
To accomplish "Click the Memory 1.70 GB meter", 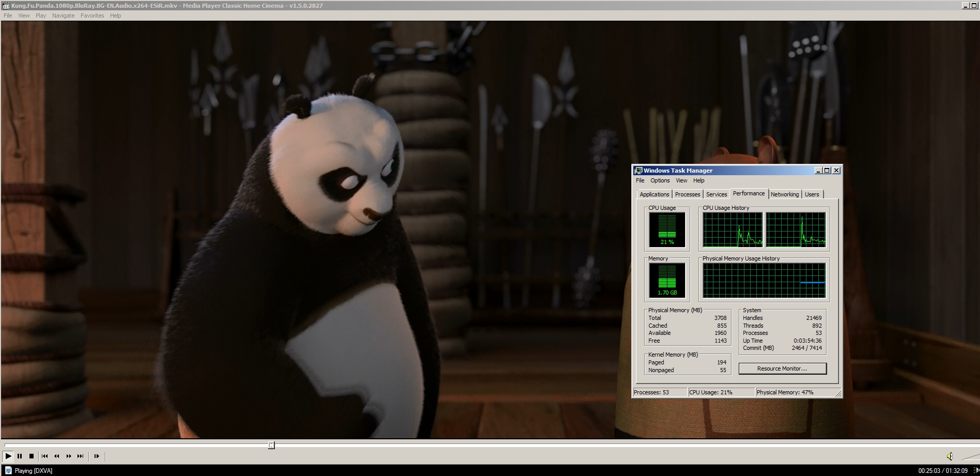I will pos(667,281).
